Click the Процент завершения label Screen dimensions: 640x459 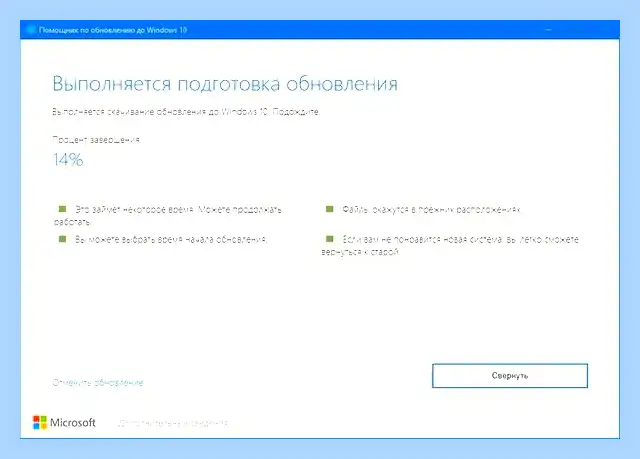click(x=96, y=140)
